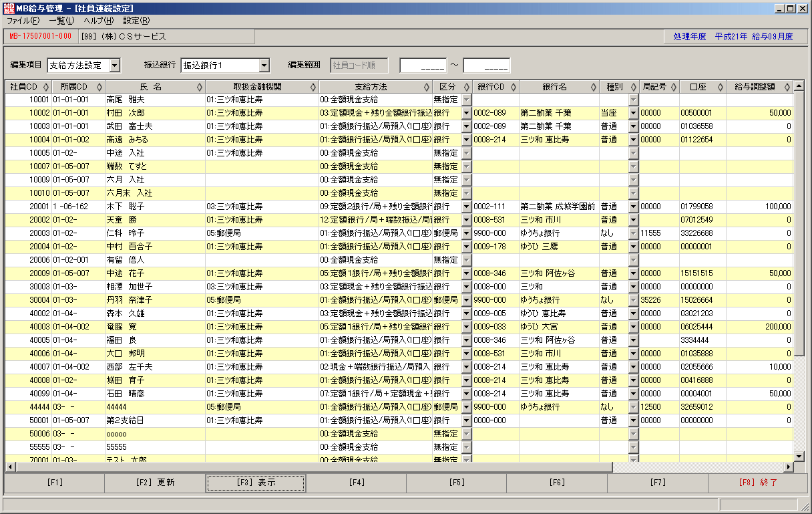
Task: Click the sort icon on 社員CD column header
Action: (x=45, y=87)
